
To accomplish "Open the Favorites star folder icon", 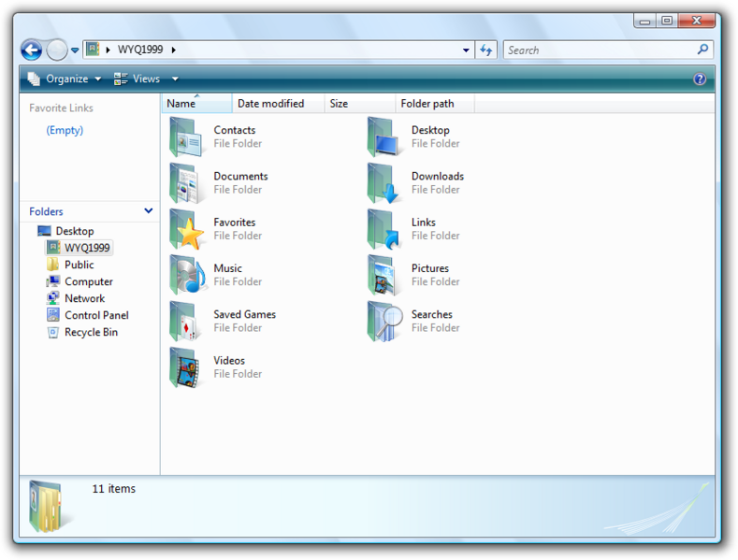I will [187, 230].
